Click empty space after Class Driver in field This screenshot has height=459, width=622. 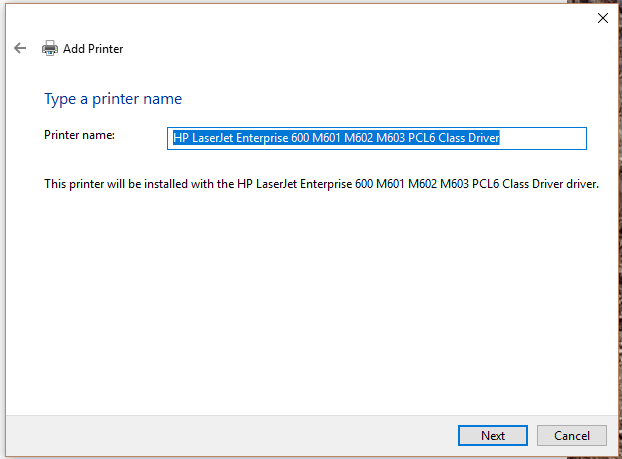[x=543, y=138]
